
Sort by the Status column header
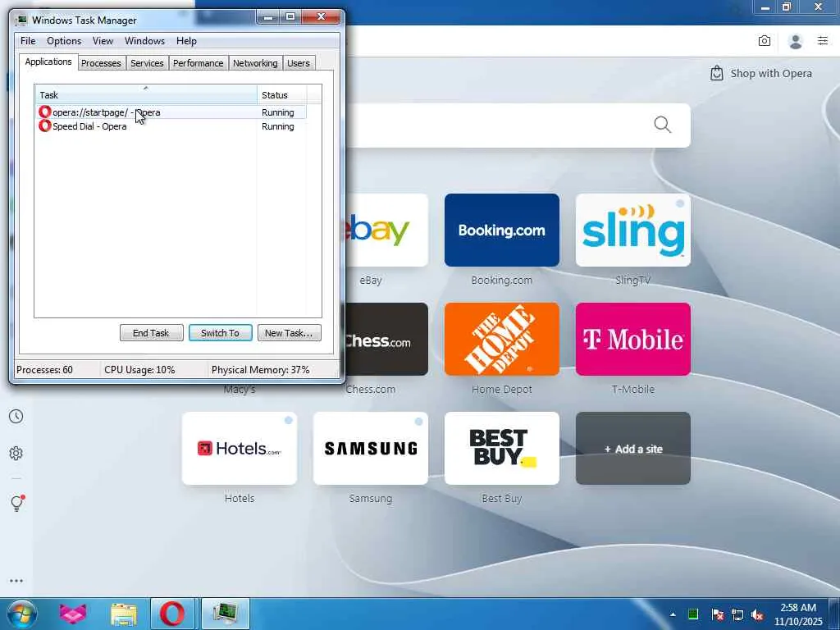[x=282, y=95]
